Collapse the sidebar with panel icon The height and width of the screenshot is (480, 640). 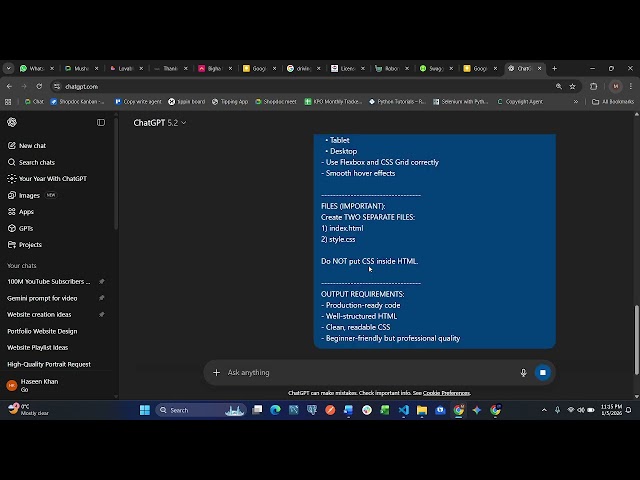point(101,122)
